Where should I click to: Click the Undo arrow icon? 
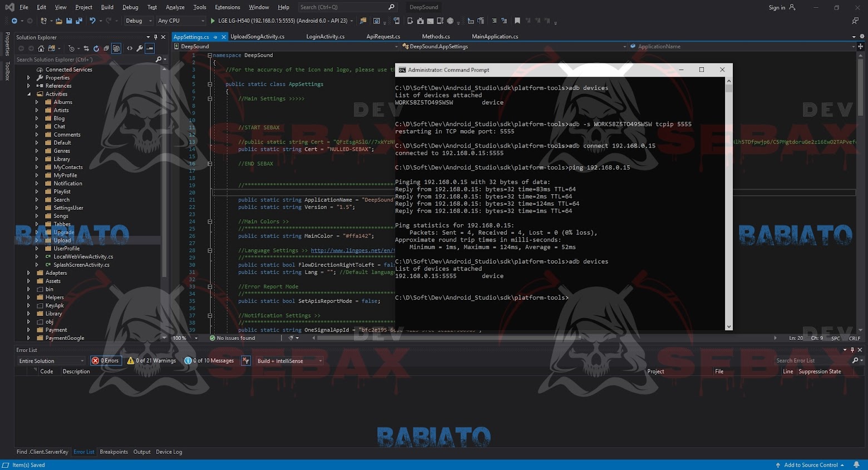(x=92, y=21)
